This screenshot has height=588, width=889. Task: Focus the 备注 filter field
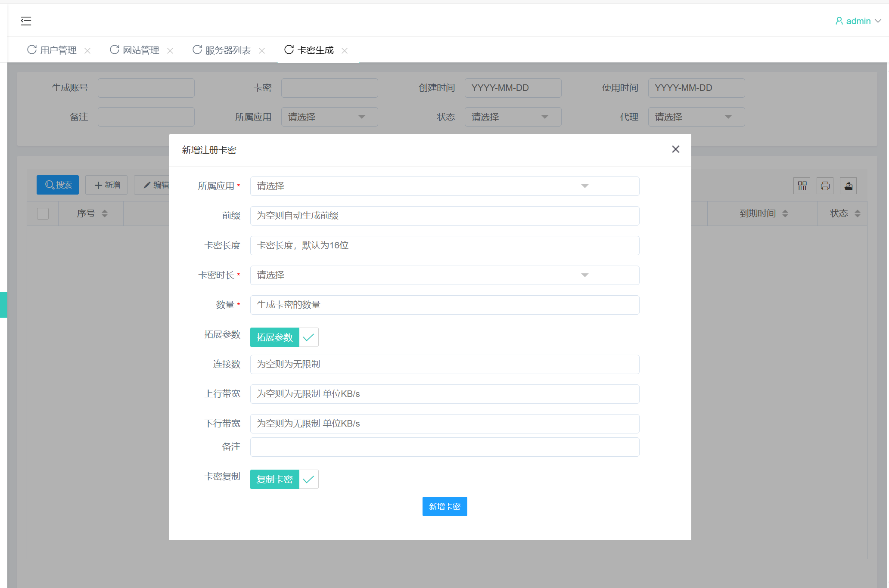tap(146, 117)
